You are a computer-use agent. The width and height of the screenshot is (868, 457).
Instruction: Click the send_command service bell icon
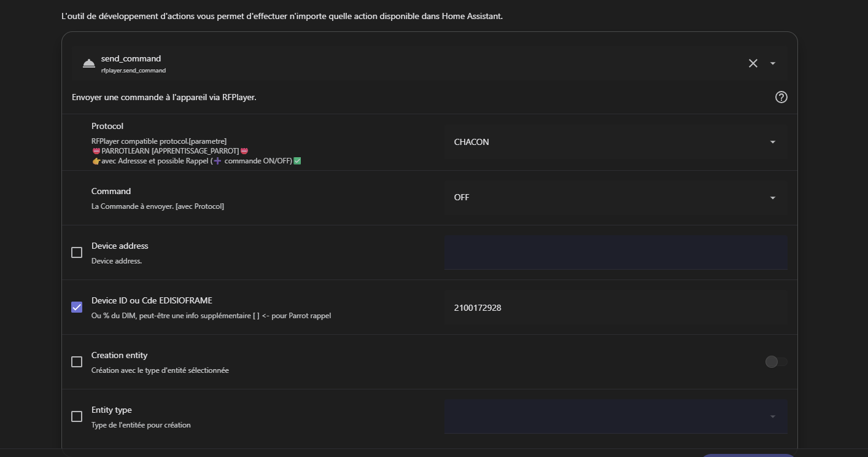tap(89, 63)
